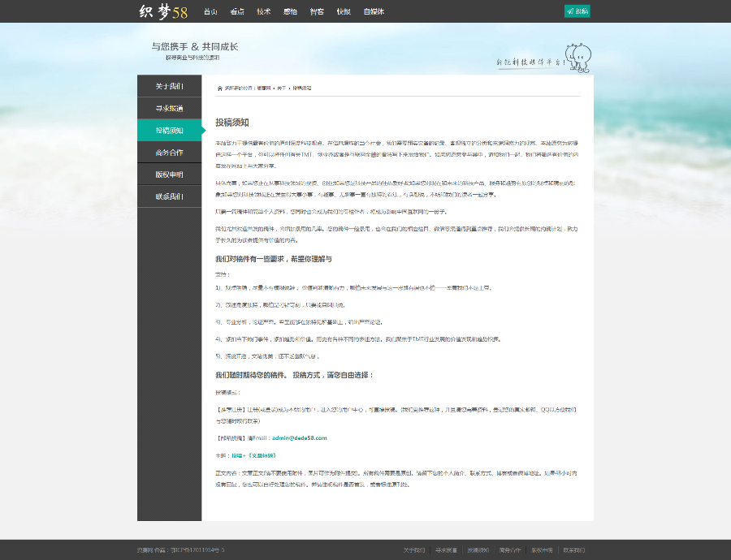This screenshot has height=560, width=731.
Task: Click the 织梦网 breadcrumb link
Action: [264, 88]
